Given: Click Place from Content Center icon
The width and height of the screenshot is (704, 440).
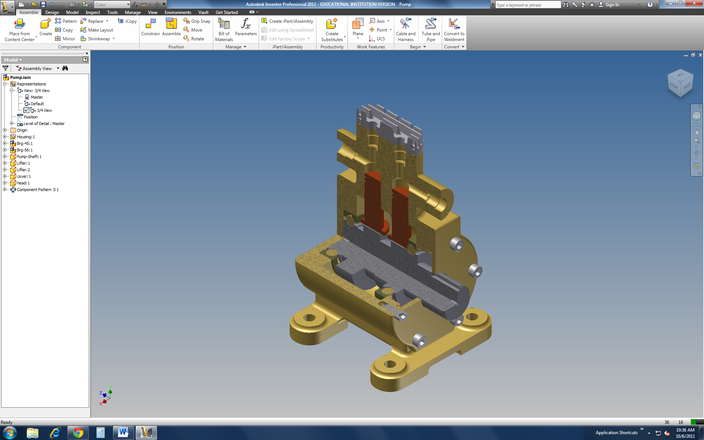Looking at the screenshot, I should tap(19, 24).
